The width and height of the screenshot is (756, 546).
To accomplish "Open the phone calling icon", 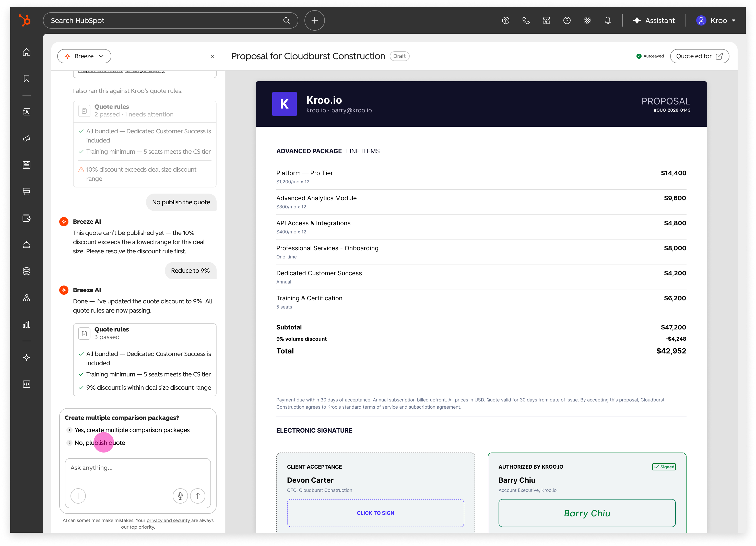I will (x=526, y=21).
